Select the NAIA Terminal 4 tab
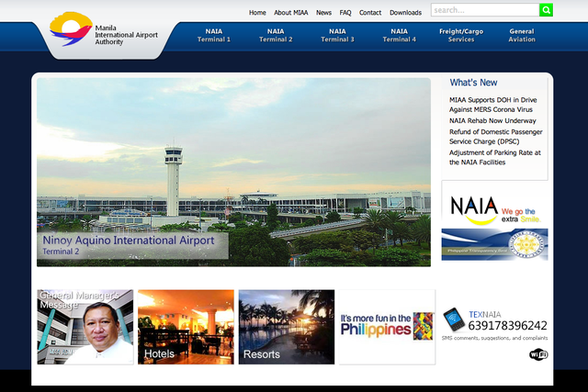 [x=400, y=35]
